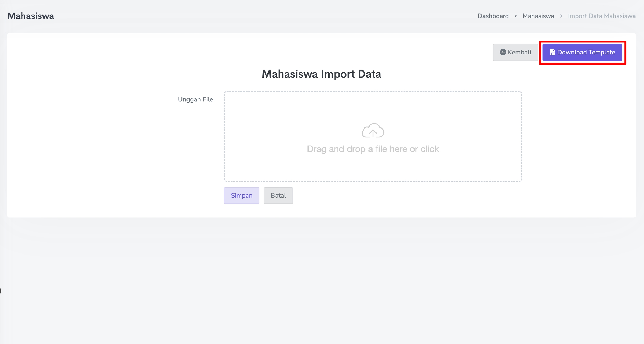Click the dark circle at left screen edge

coord(1,291)
